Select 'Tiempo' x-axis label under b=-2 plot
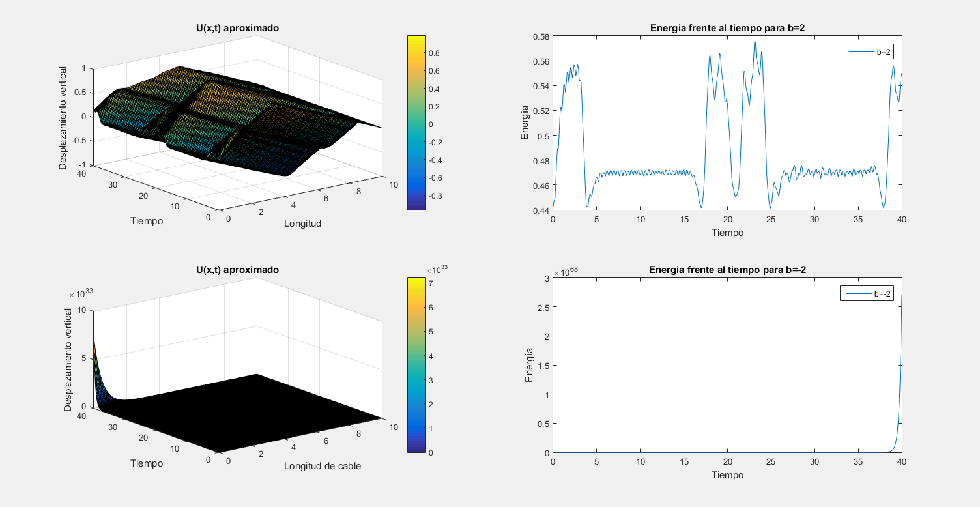This screenshot has width=980, height=507. (727, 475)
